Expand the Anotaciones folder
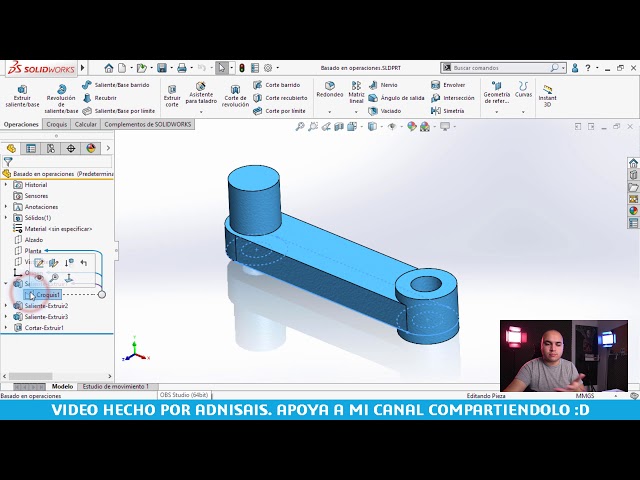640x480 pixels. point(6,207)
